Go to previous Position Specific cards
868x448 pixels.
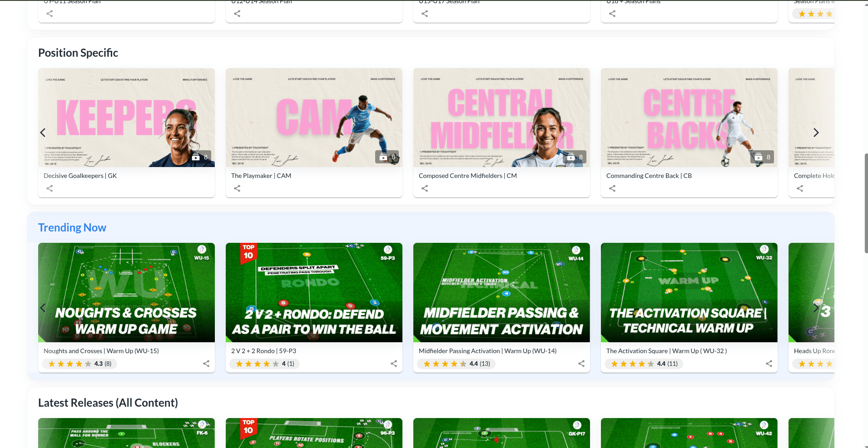click(x=43, y=133)
